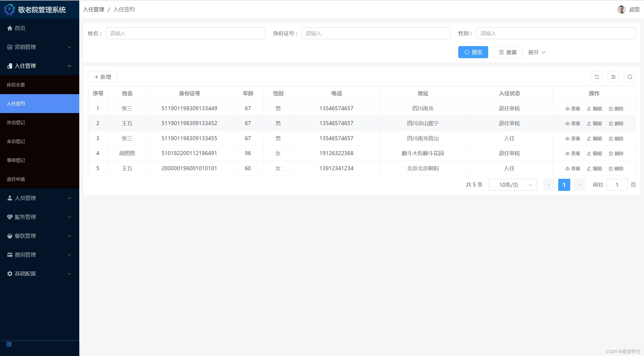View row 5 王五 record
This screenshot has width=644, height=356.
point(573,169)
